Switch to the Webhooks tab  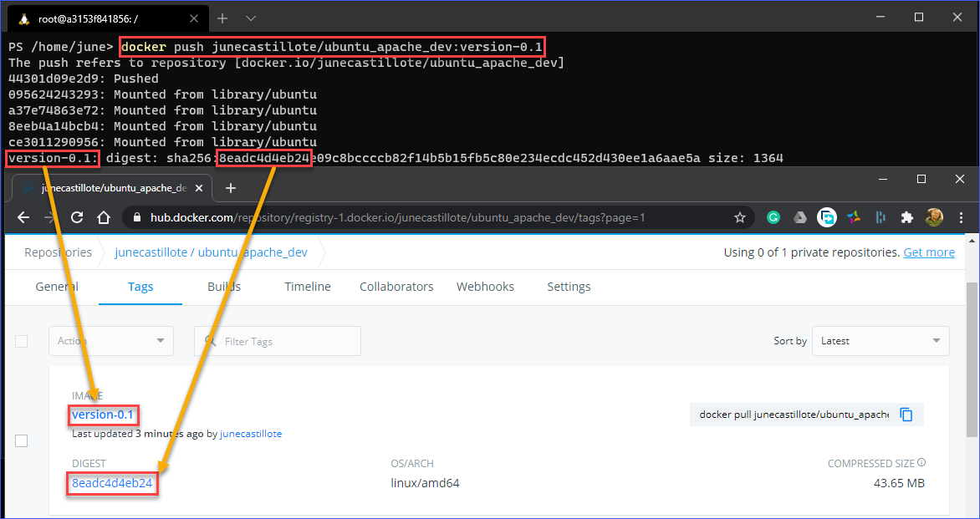coord(485,287)
